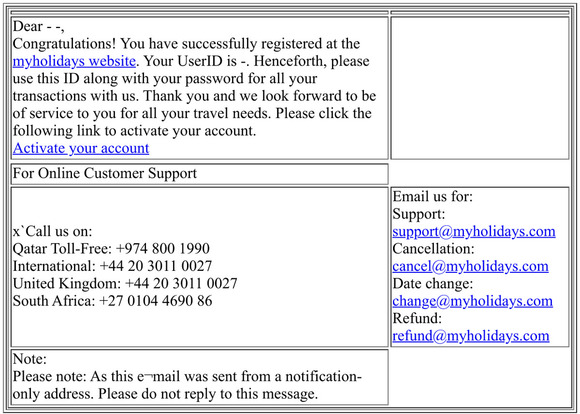The width and height of the screenshot is (580, 414).
Task: Click the International phone number line
Action: click(112, 266)
